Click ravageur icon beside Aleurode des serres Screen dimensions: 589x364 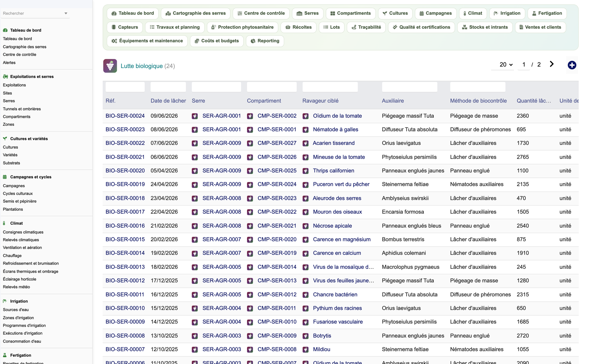[305, 198]
